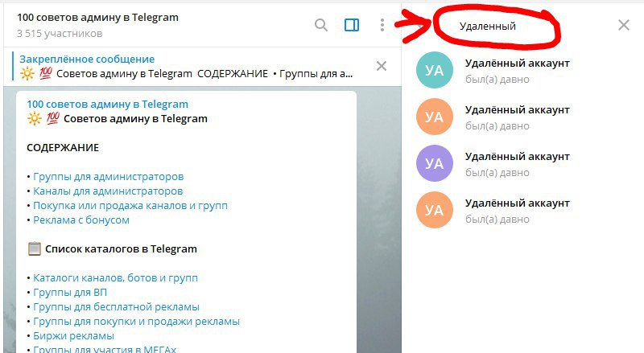Viewport: 644px width, 353px height.
Task: Click the clipboard emoji before 'Список каталогов'
Action: click(34, 248)
